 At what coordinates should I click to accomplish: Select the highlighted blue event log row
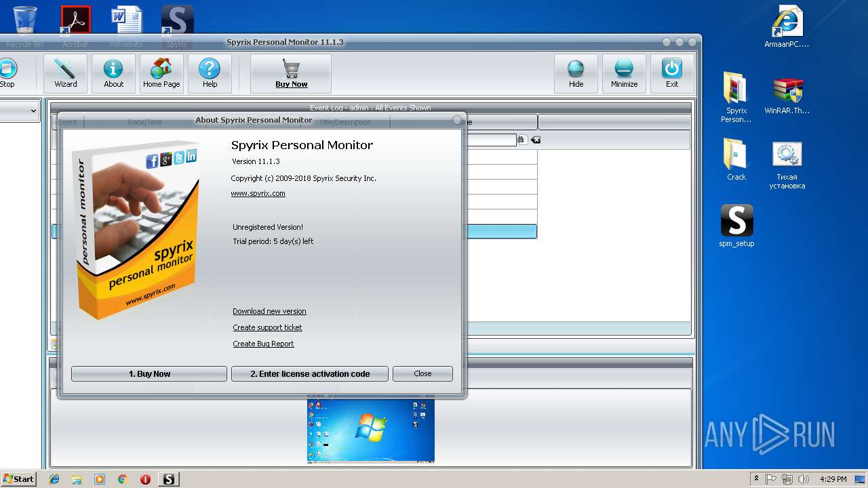tap(500, 232)
